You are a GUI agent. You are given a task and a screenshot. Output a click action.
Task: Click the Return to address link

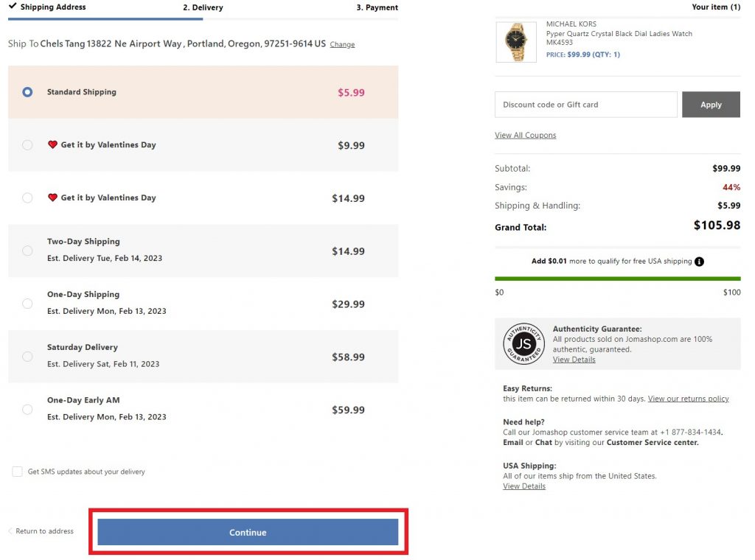[x=45, y=531]
